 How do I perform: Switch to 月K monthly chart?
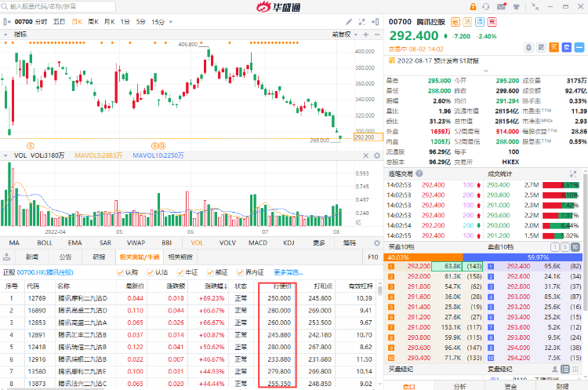(110, 22)
